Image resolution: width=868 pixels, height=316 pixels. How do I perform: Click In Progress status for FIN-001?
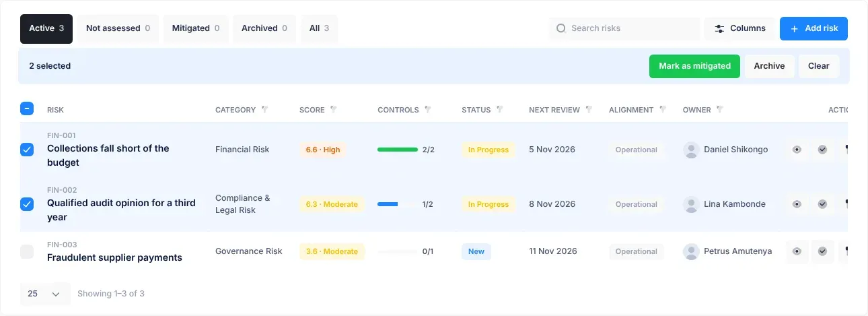(x=489, y=150)
